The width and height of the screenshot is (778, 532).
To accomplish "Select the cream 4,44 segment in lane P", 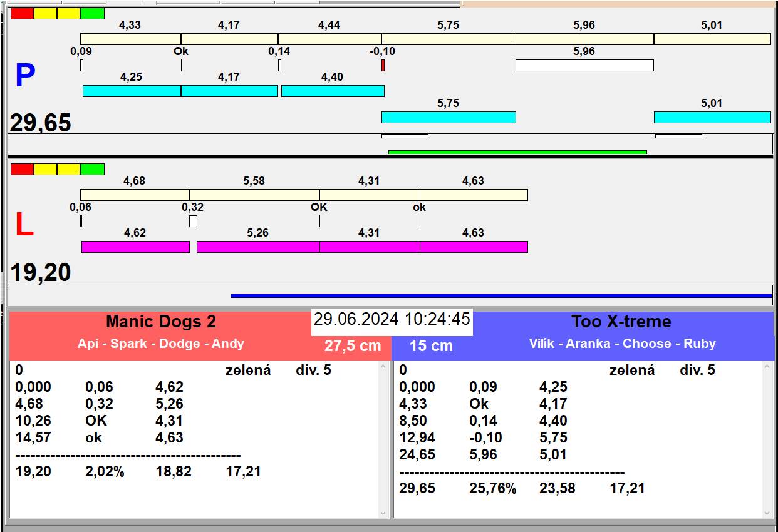I will 329,39.
